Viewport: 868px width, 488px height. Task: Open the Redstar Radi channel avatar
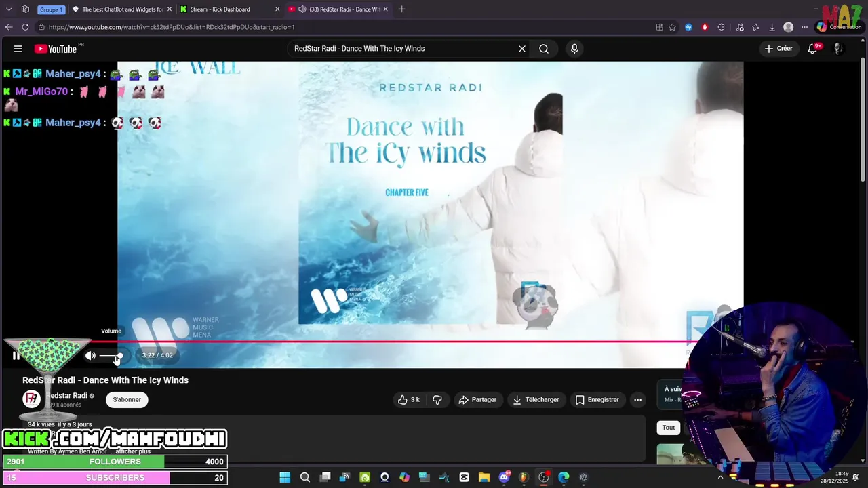(31, 399)
